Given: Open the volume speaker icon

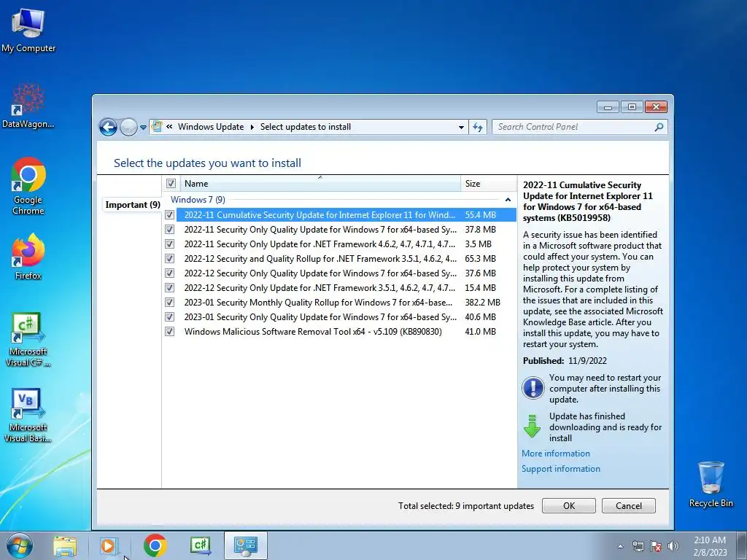Looking at the screenshot, I should click(673, 546).
